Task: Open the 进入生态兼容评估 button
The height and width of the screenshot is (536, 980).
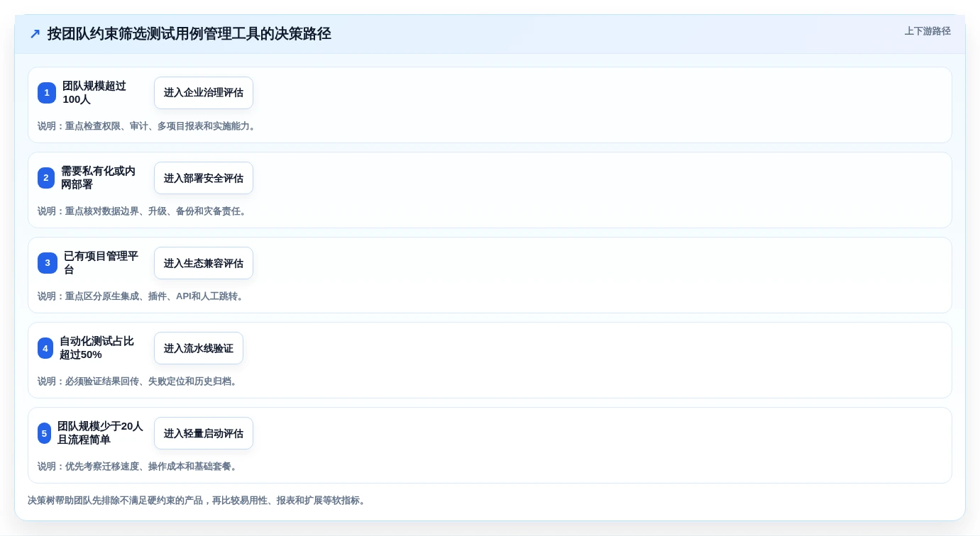Action: [x=204, y=263]
